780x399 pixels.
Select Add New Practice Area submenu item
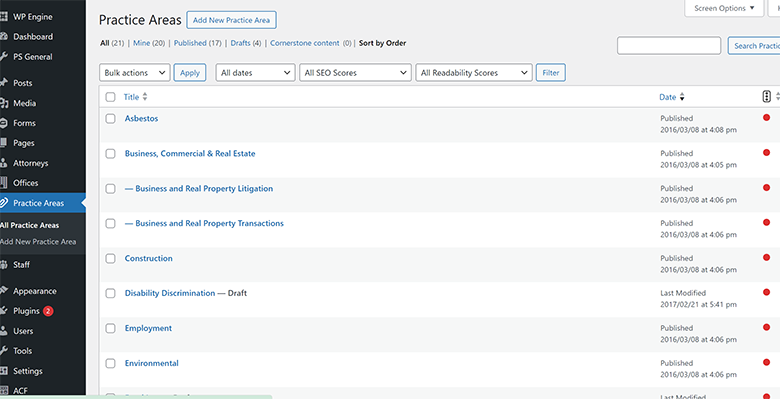click(38, 242)
